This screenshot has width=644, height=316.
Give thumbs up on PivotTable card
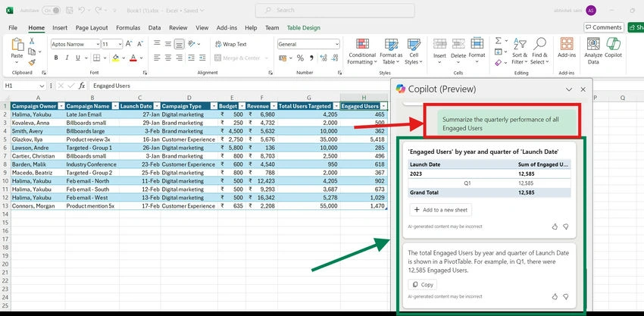click(x=555, y=227)
